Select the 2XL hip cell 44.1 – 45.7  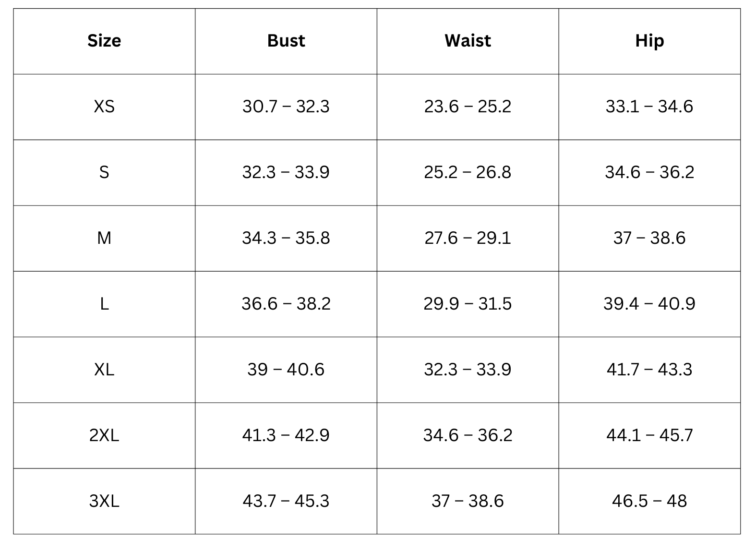coord(649,435)
